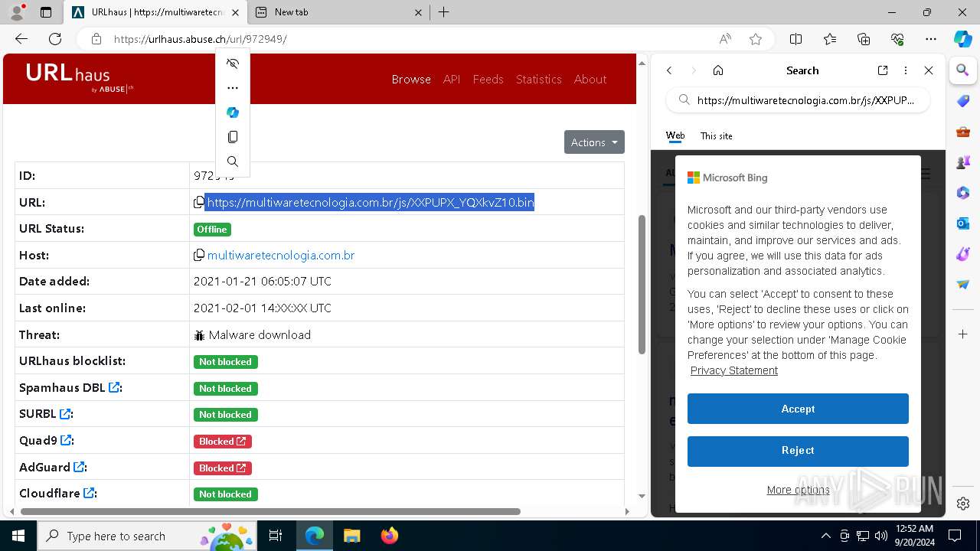Open the Favorites list
This screenshot has width=980, height=551.
830,39
